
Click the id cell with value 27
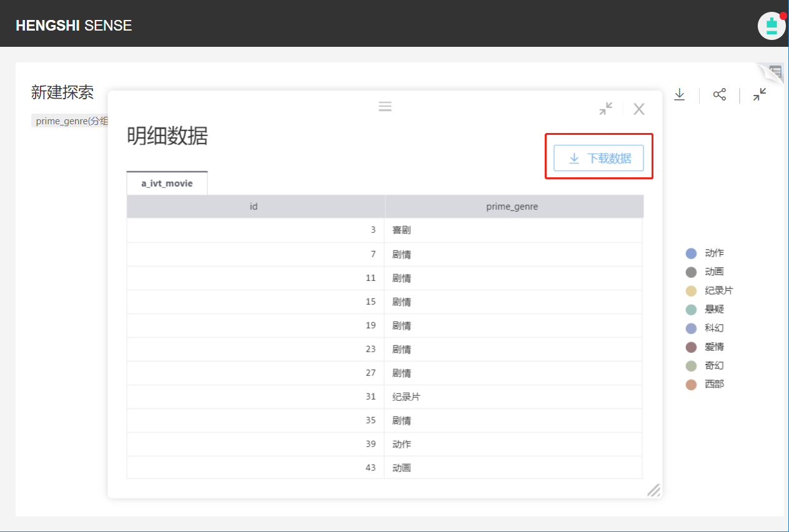coord(256,373)
